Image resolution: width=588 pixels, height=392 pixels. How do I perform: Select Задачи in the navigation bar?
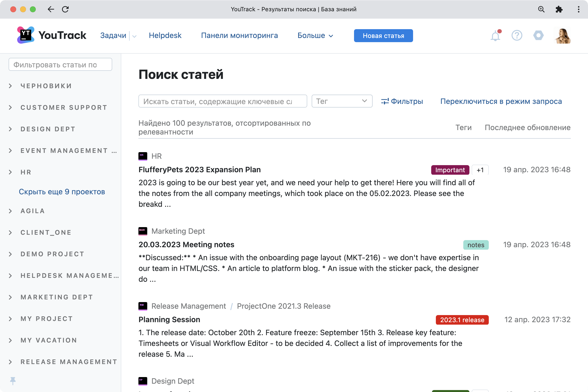(x=113, y=36)
